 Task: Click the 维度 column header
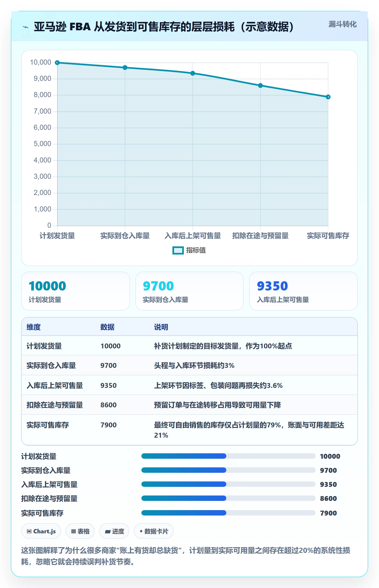click(x=34, y=327)
